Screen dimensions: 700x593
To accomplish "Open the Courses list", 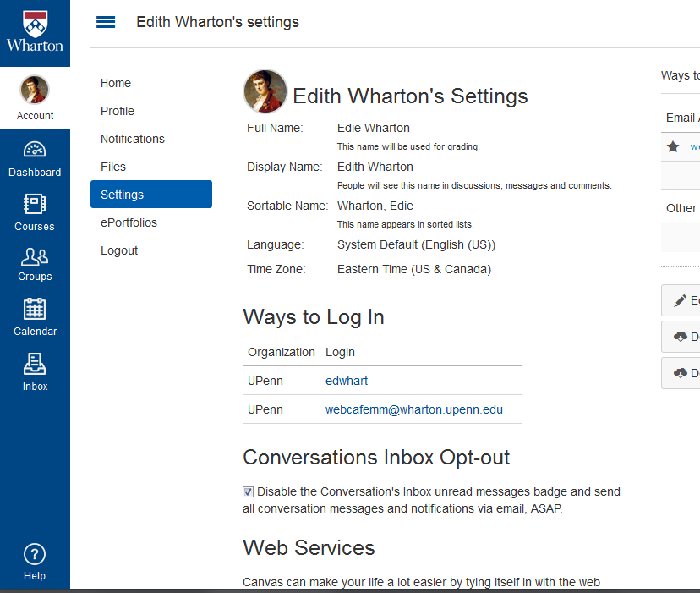I will pos(35,212).
